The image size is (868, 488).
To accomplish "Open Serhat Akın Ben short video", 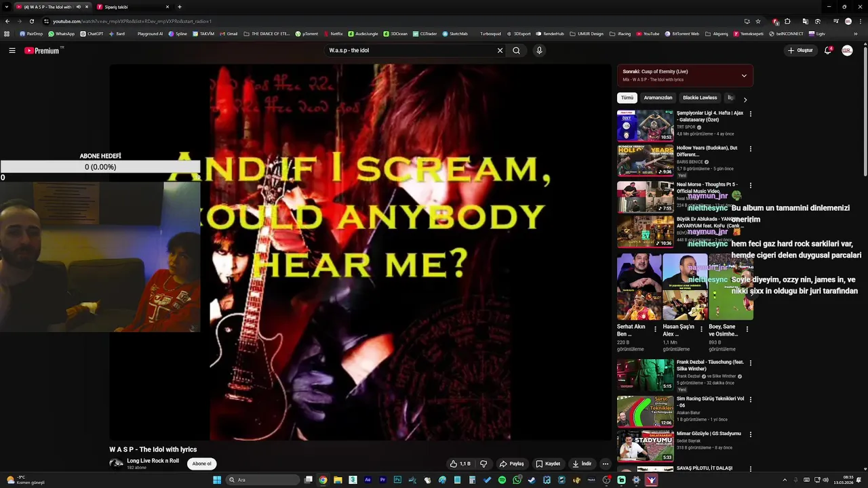I will [639, 287].
